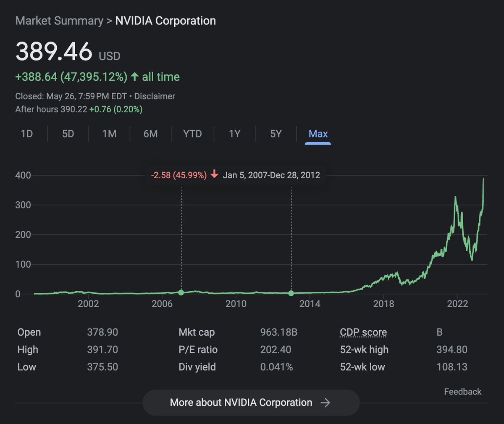Click the Mkt cap label
This screenshot has height=424, width=504.
click(197, 332)
